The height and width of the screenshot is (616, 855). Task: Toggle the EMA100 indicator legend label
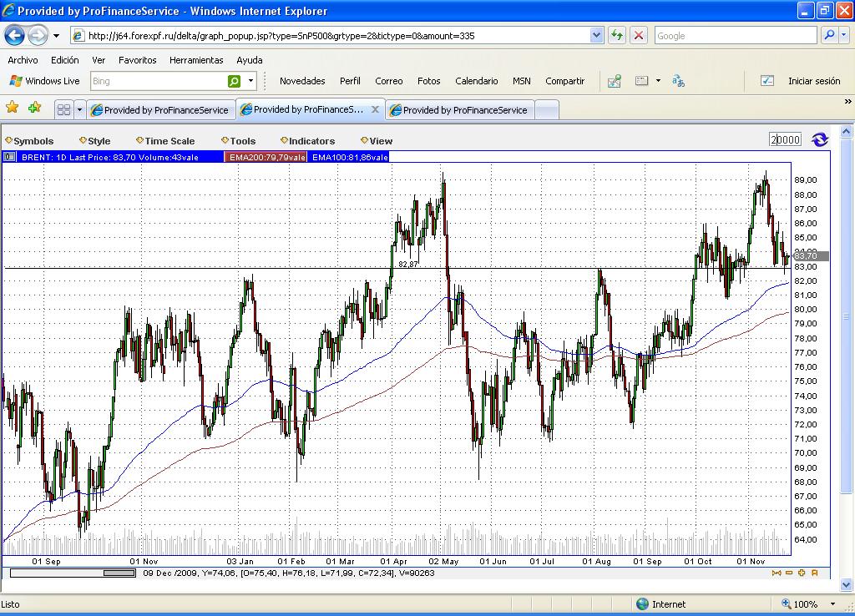click(350, 157)
